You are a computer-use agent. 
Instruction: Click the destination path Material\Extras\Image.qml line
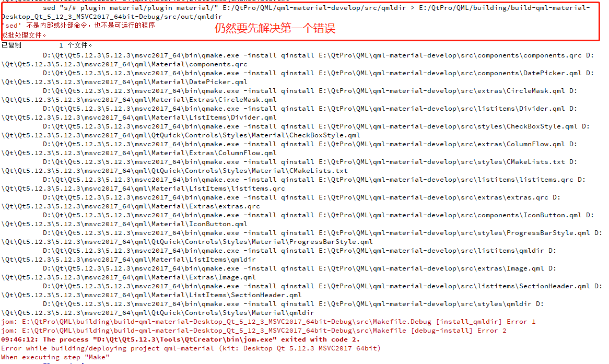coord(128,277)
